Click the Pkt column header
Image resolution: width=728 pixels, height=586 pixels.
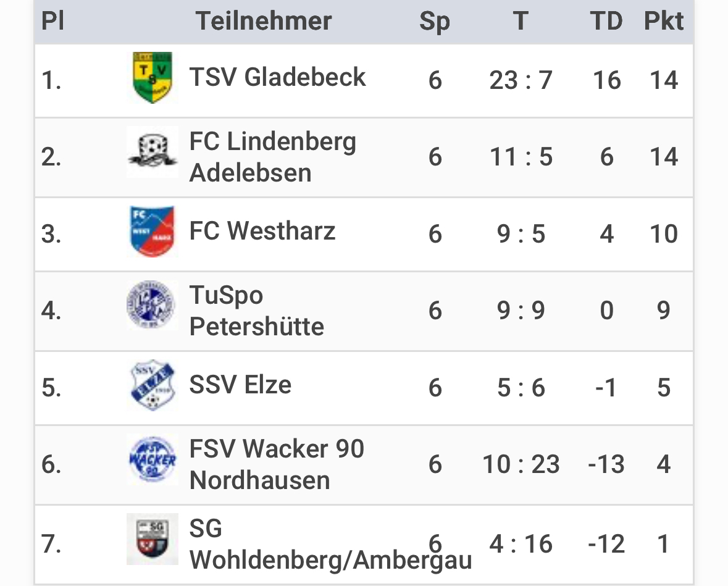tap(664, 22)
